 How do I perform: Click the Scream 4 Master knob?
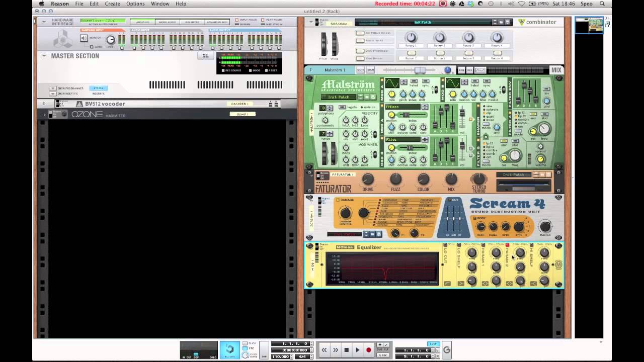click(x=545, y=226)
